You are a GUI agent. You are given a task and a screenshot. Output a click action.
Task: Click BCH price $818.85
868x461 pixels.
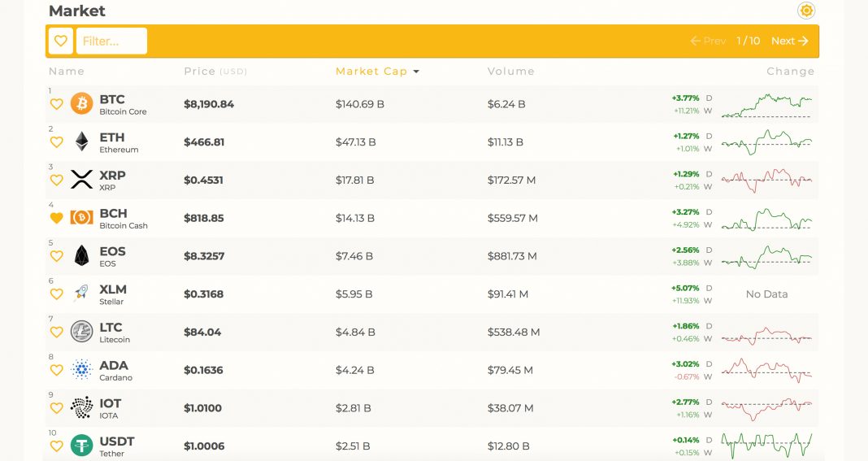204,219
